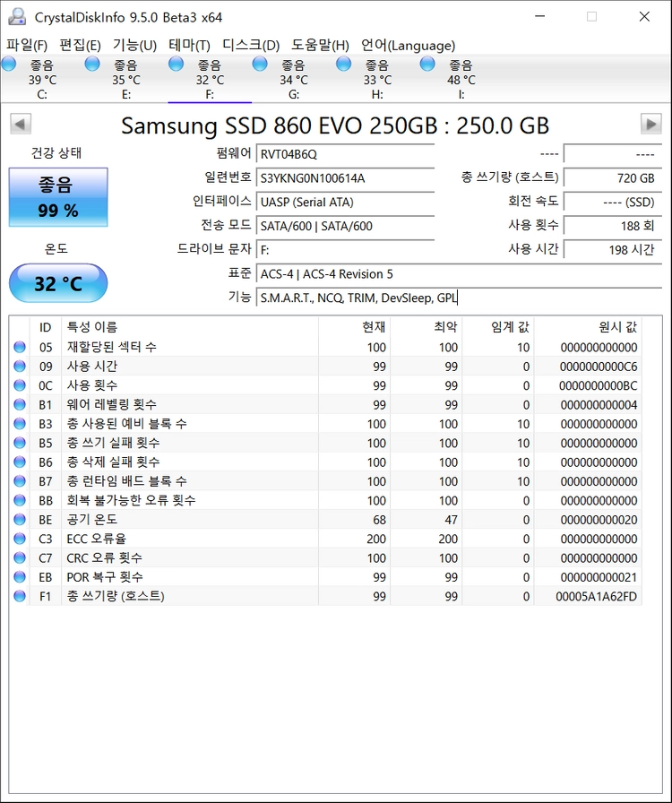
Task: Switch to the G: 34 °C disk tab
Action: point(294,80)
